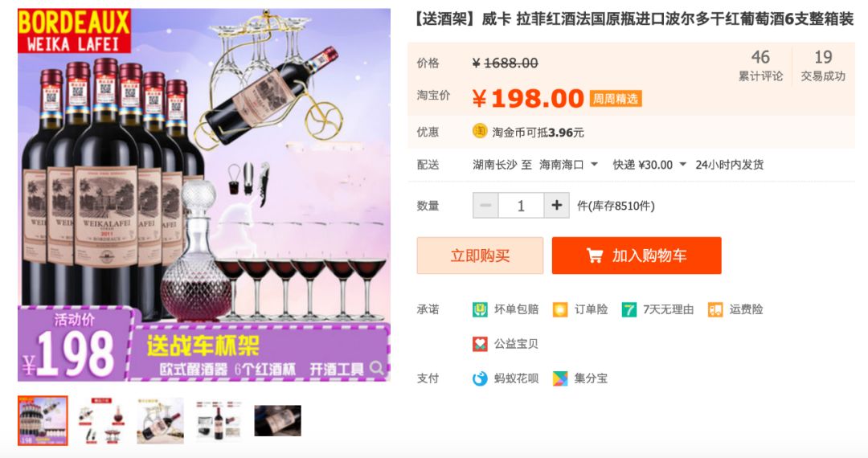Viewport: 868px width, 458px height.
Task: Click the 坏单包赔 guarantee icon
Action: 480,310
